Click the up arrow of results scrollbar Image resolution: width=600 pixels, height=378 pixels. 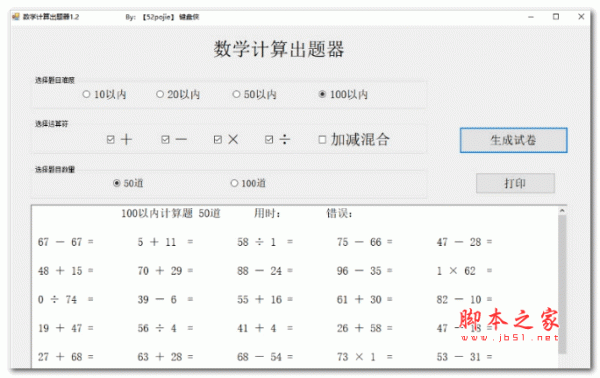pyautogui.click(x=562, y=211)
